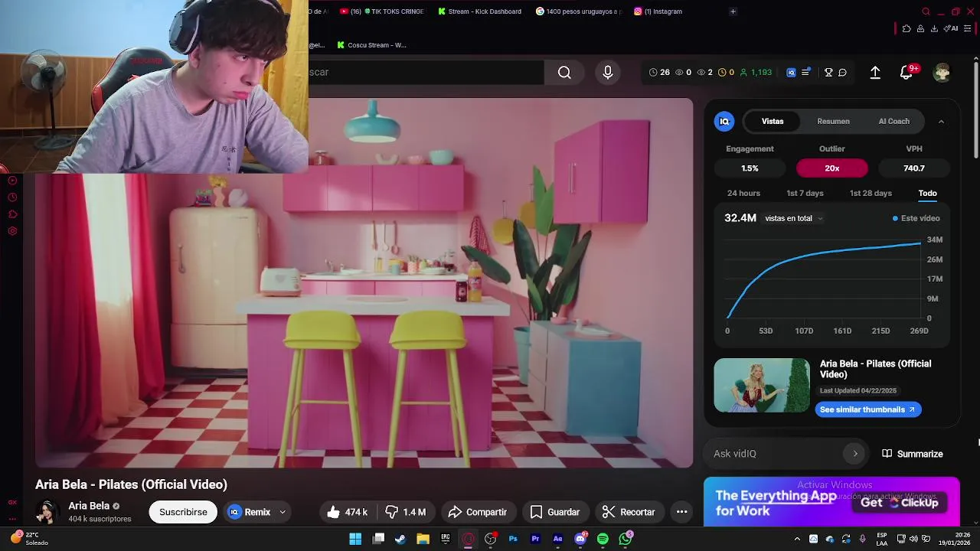Click the vidIQ list icon with blue dot

pyautogui.click(x=805, y=72)
